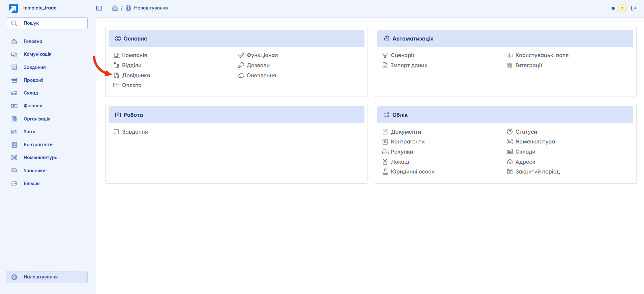Click the Склад warehouse icon in sidebar

click(x=14, y=93)
